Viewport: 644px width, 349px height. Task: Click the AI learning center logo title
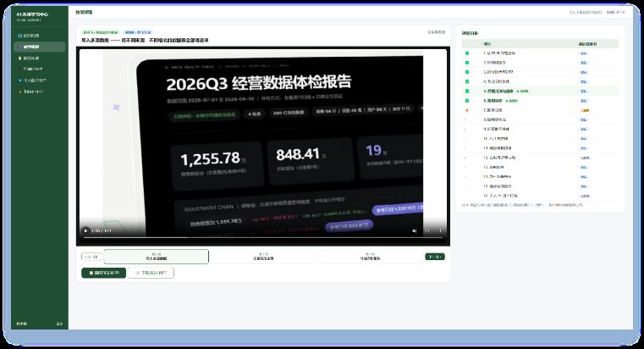pyautogui.click(x=32, y=14)
